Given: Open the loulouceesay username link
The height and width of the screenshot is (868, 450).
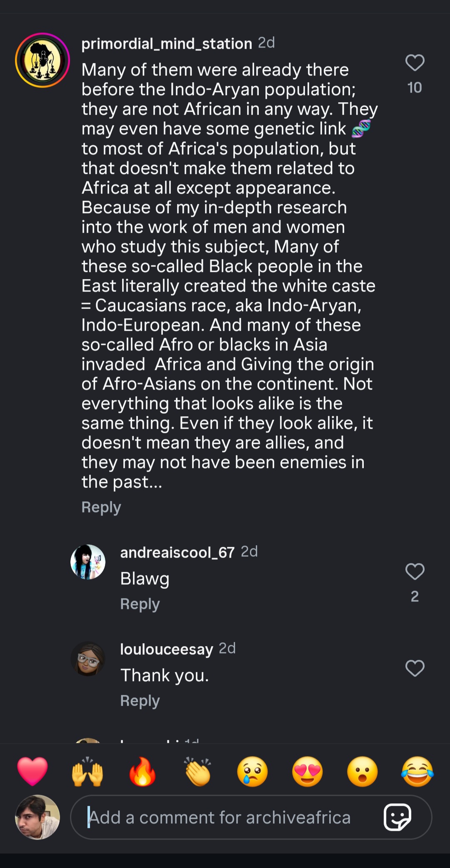Looking at the screenshot, I should [167, 649].
